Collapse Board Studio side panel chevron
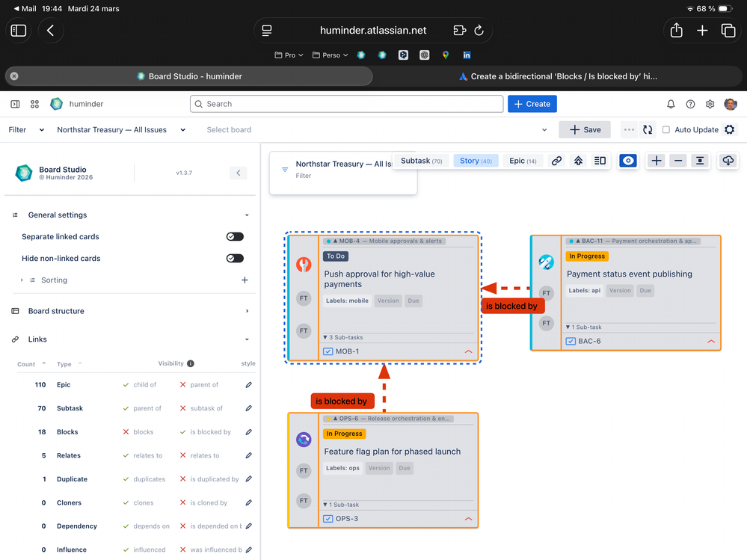 239,173
